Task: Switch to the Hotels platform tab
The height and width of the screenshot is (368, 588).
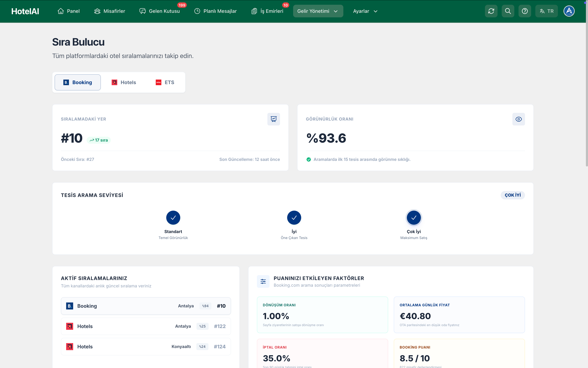Action: pyautogui.click(x=124, y=82)
